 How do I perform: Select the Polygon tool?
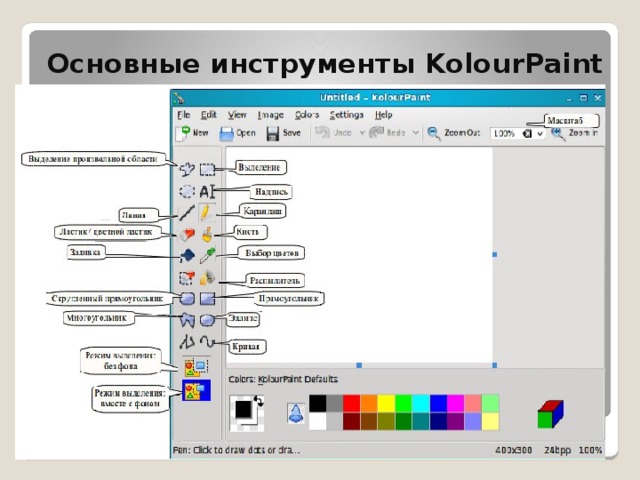187,320
